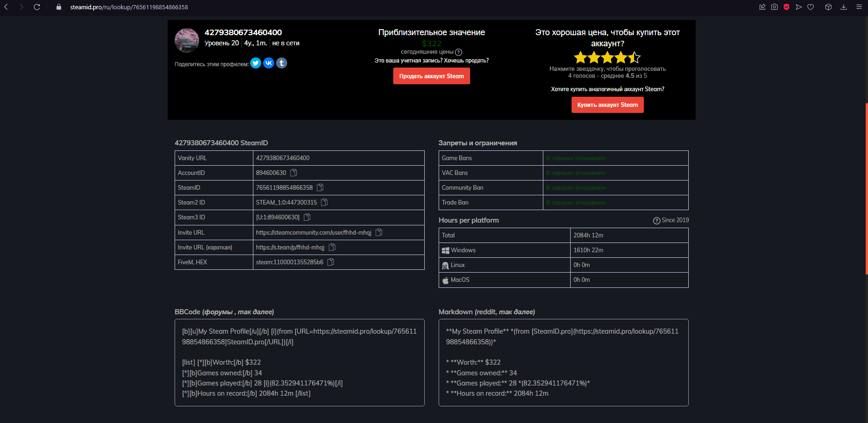Share profile on Tumblr icon
The width and height of the screenshot is (868, 423).
click(282, 63)
